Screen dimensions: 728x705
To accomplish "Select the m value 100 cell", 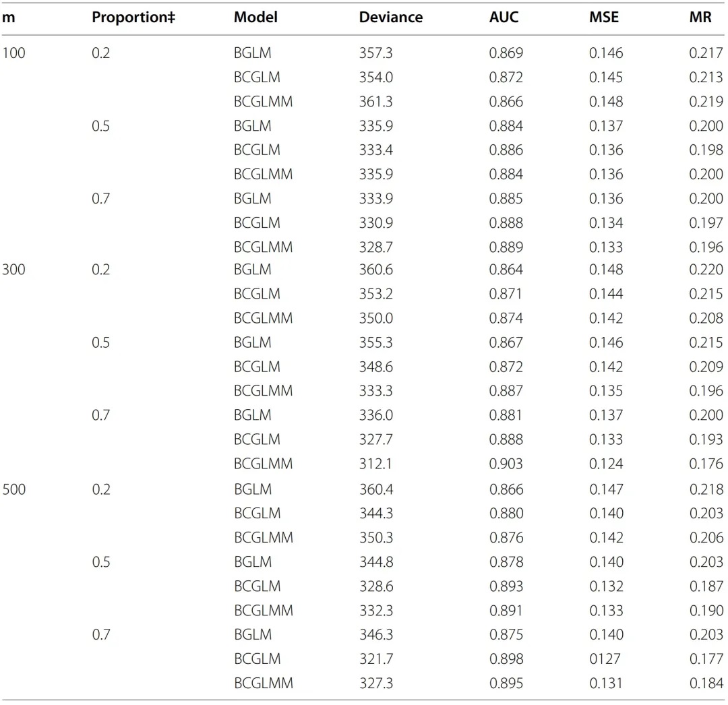I will point(13,53).
